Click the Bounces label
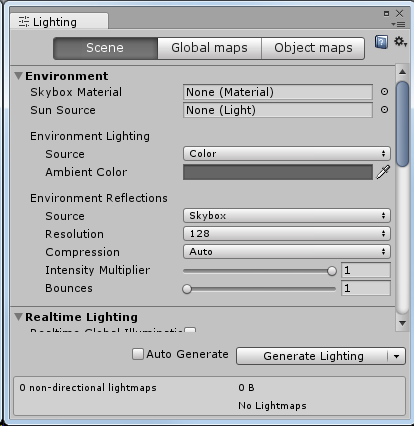 (x=69, y=288)
